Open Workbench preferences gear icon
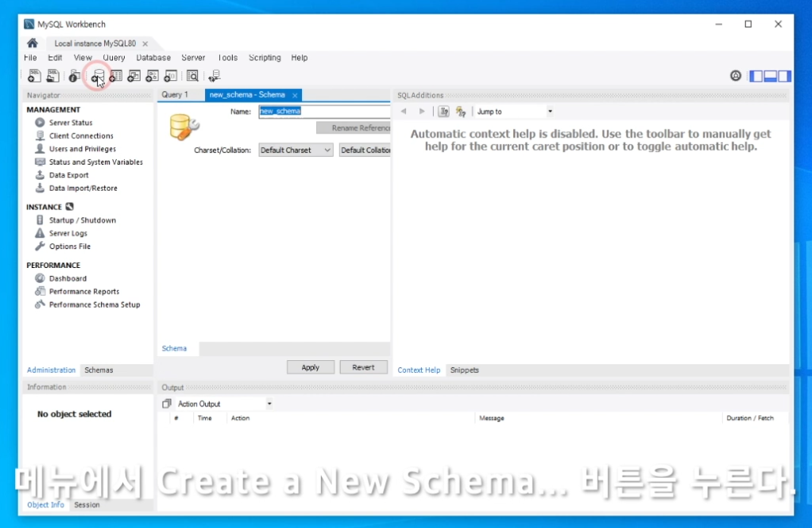This screenshot has height=528, width=812. [736, 76]
